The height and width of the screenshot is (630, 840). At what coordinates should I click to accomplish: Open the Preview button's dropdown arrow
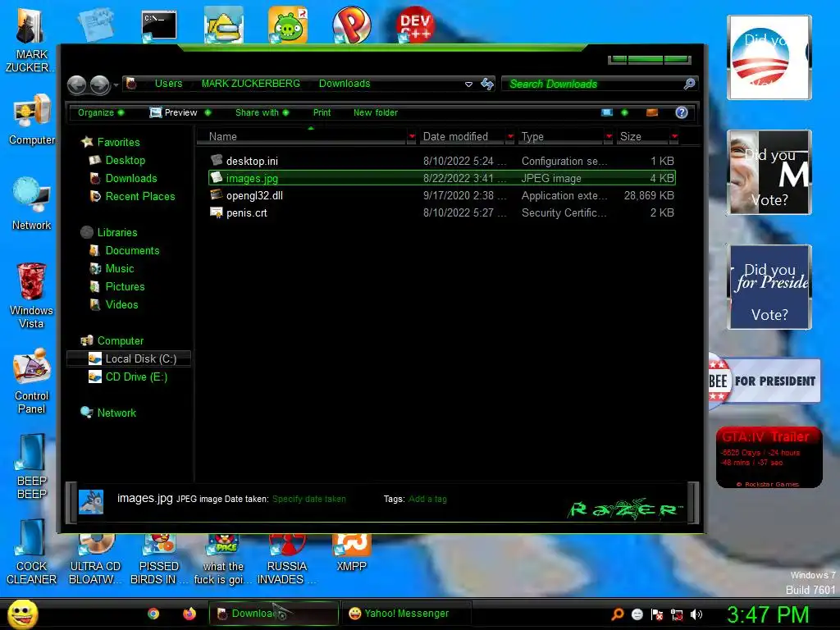coord(208,112)
